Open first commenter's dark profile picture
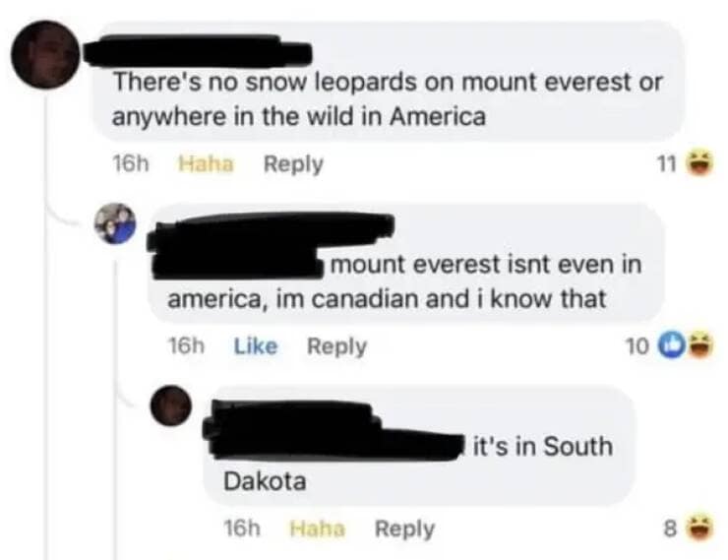728x560 pixels. point(45,54)
